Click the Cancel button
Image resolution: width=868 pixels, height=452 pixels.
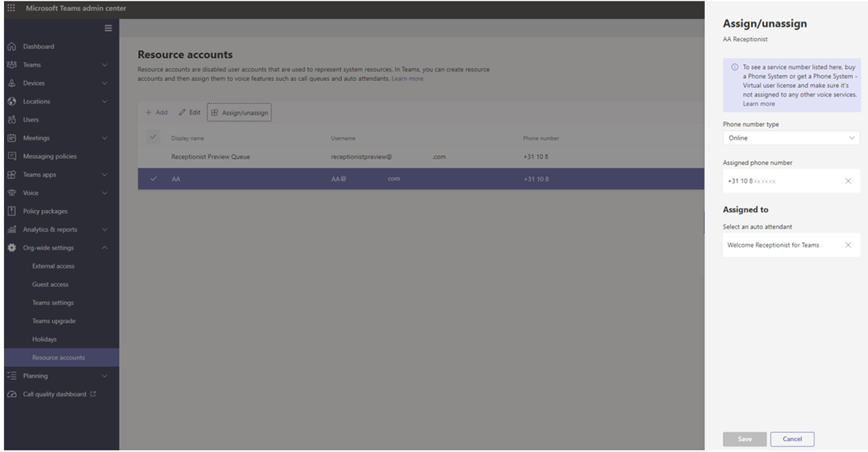pyautogui.click(x=792, y=439)
